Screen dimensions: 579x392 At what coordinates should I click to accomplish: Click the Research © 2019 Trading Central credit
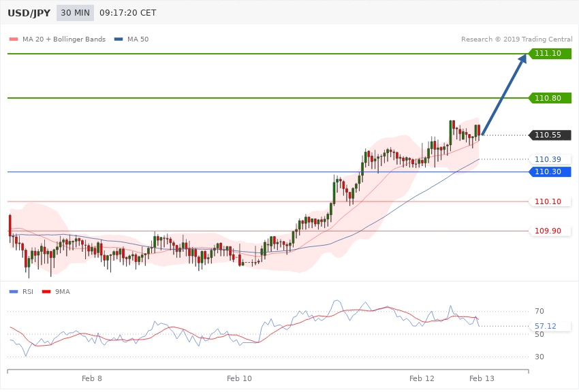(516, 39)
